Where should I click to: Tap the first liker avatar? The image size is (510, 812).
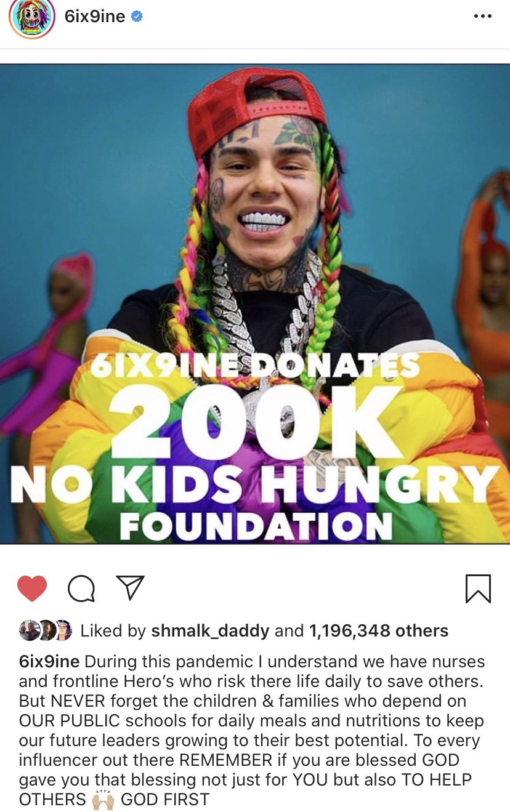coord(29,630)
